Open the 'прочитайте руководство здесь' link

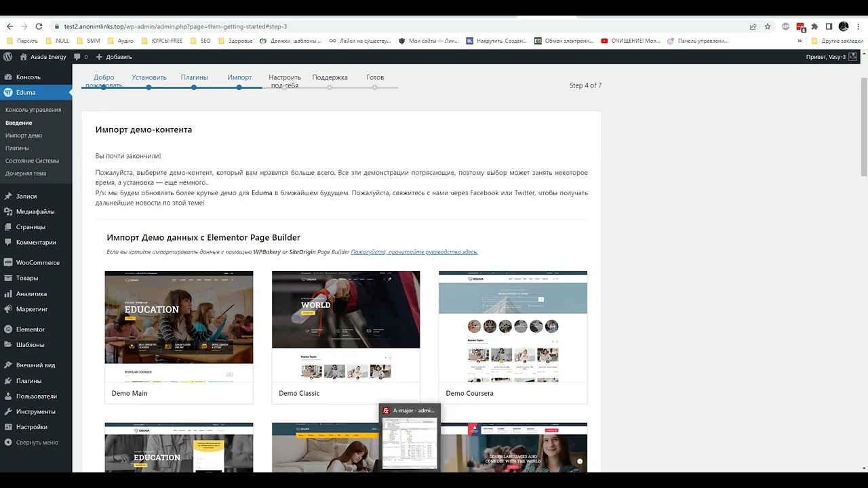tap(414, 252)
